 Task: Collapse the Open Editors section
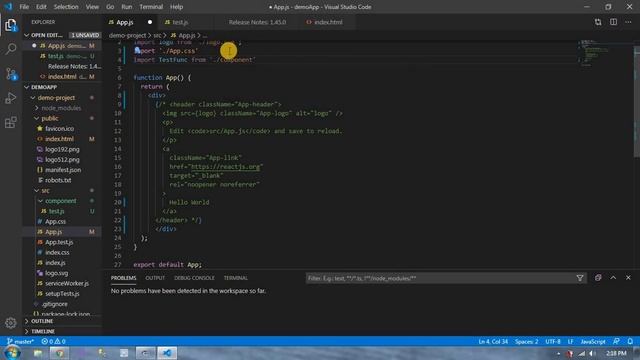(x=27, y=35)
